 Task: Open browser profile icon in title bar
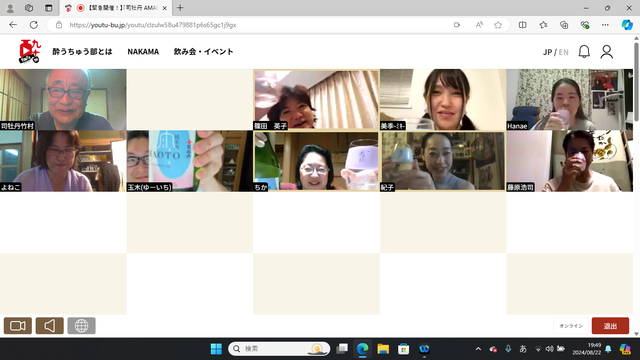click(10, 8)
